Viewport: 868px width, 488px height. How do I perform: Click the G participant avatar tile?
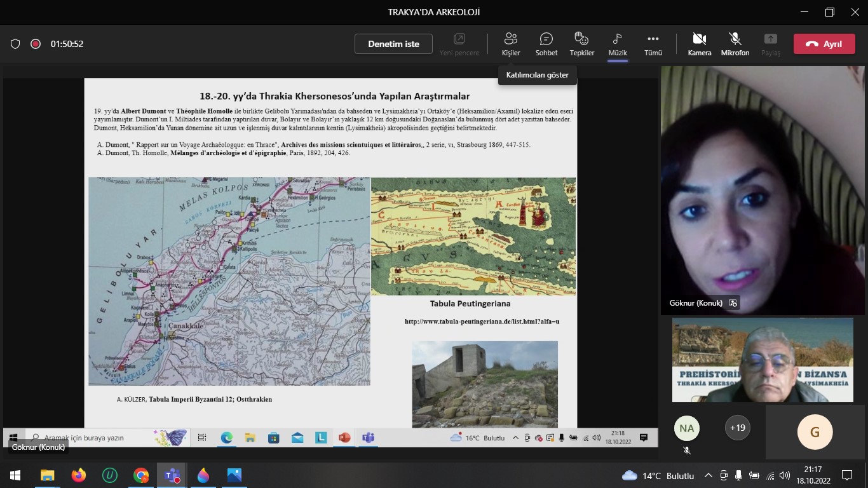click(x=815, y=432)
